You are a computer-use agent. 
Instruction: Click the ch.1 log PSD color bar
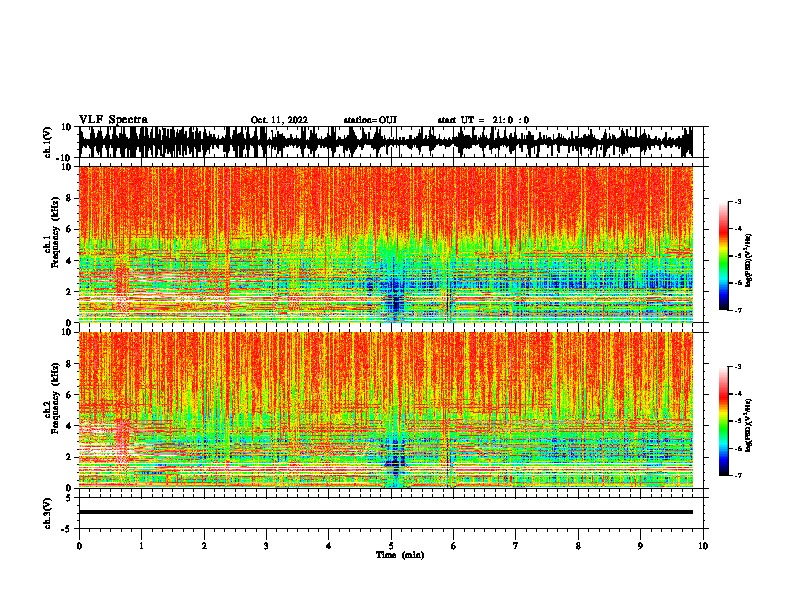point(724,255)
